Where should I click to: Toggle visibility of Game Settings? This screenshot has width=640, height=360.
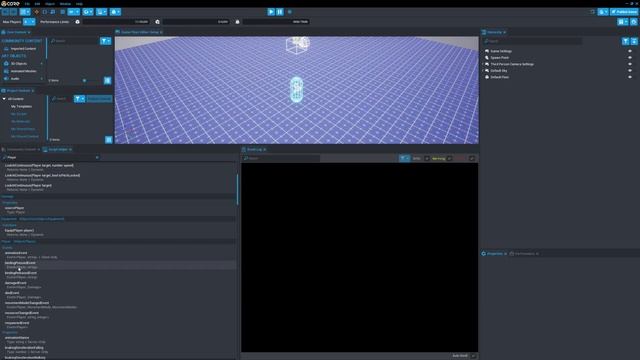[630, 51]
